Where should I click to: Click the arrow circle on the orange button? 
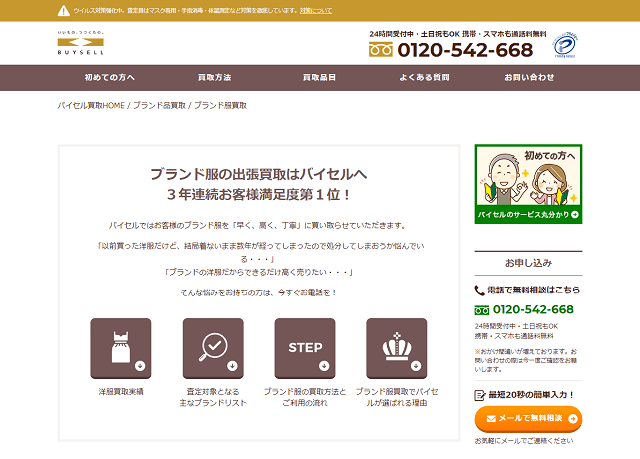[573, 419]
